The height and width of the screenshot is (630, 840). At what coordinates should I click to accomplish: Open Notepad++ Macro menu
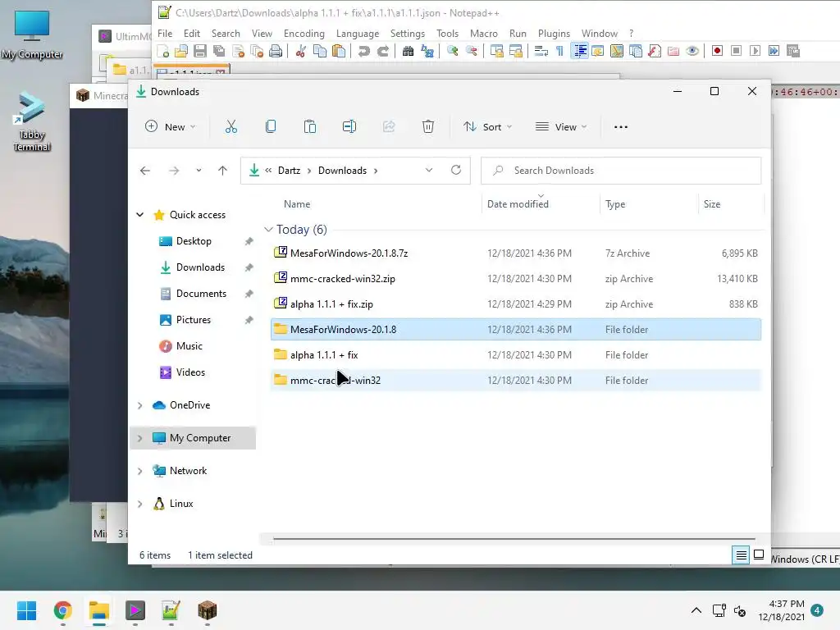[483, 33]
